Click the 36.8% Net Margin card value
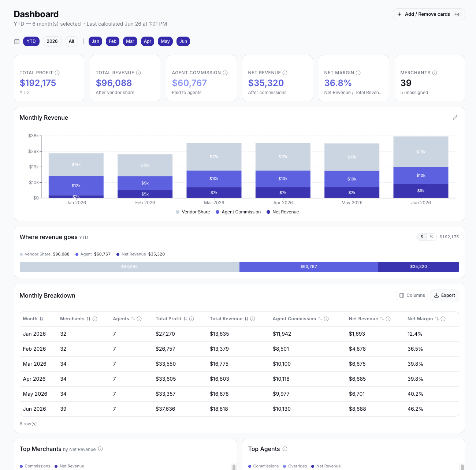The width and height of the screenshot is (476, 470). [338, 83]
